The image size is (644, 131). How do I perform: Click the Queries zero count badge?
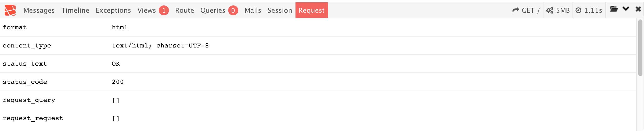pyautogui.click(x=233, y=10)
